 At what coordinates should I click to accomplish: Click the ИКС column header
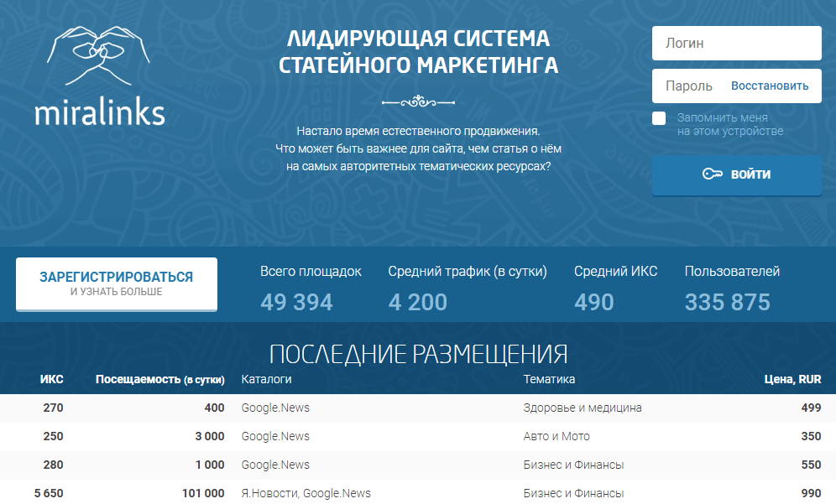[x=52, y=379]
